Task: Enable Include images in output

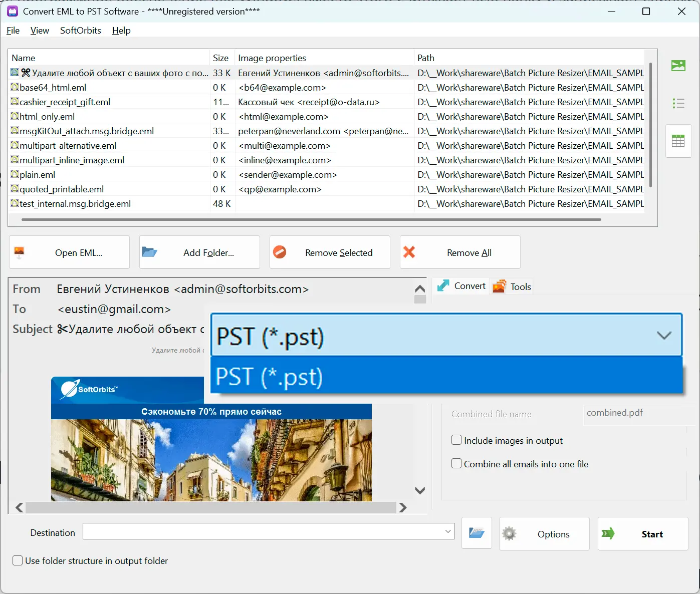Action: coord(456,440)
